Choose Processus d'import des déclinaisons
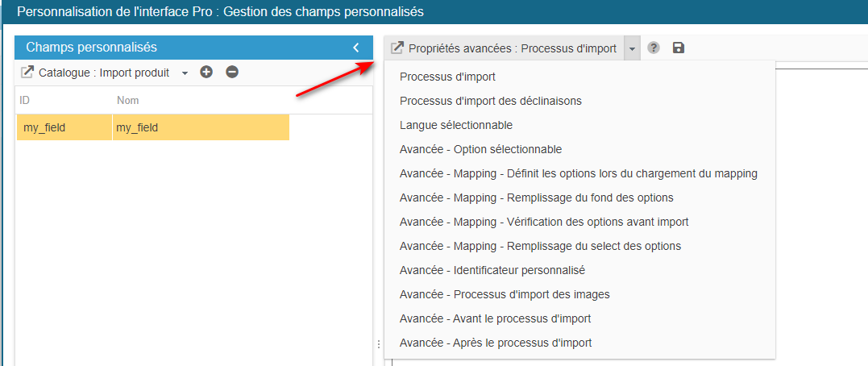The width and height of the screenshot is (868, 366). (x=490, y=102)
